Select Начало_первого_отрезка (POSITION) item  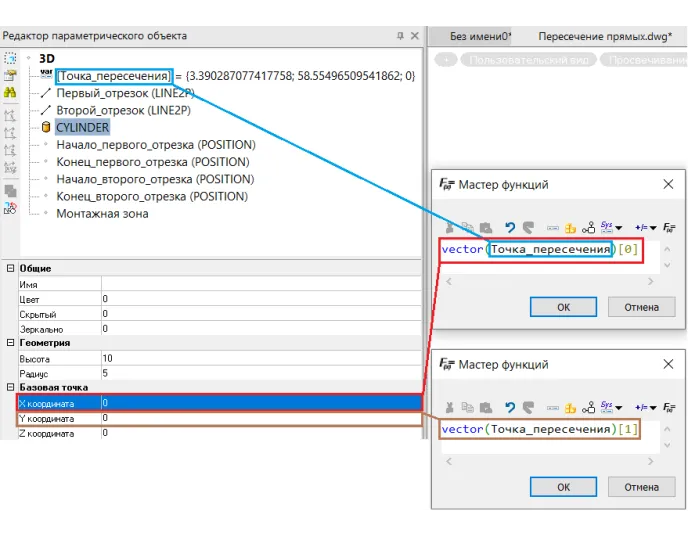156,145
